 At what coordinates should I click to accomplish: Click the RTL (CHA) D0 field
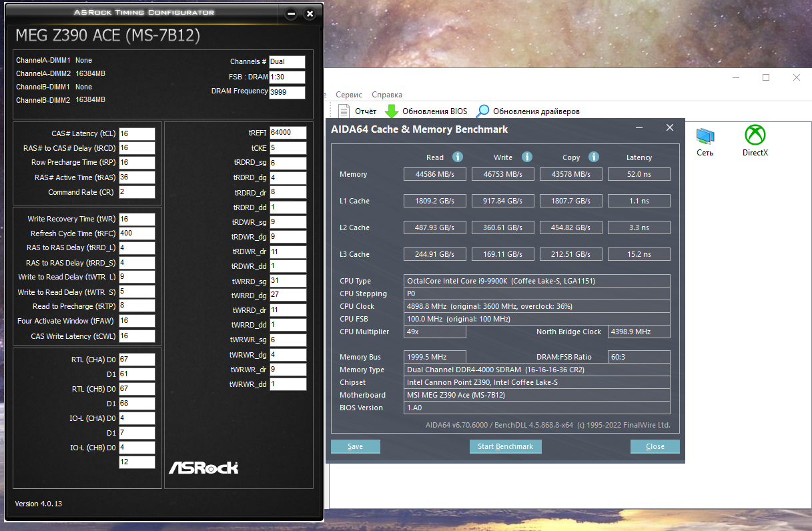point(137,360)
